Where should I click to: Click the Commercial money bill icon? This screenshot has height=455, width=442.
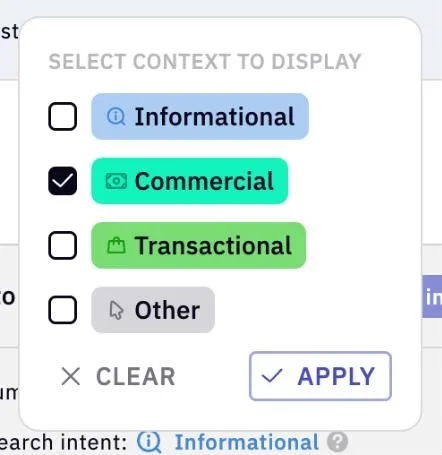116,181
